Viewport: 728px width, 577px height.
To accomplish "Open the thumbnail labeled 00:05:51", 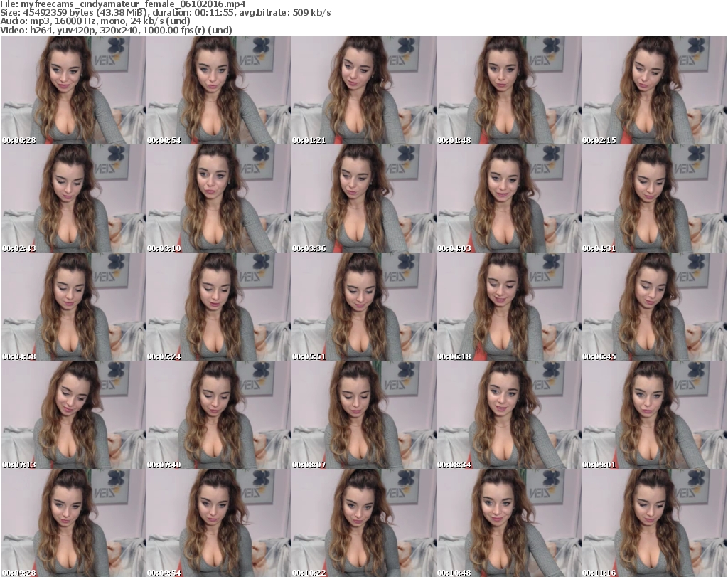I will 363,307.
